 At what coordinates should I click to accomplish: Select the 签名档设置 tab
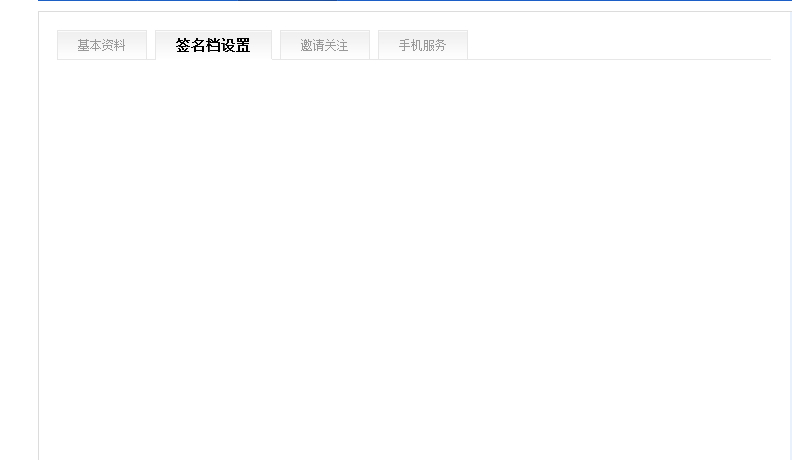point(213,45)
